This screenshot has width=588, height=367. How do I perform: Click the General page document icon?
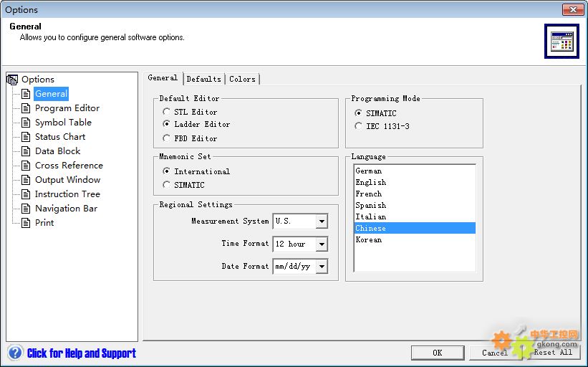click(26, 94)
